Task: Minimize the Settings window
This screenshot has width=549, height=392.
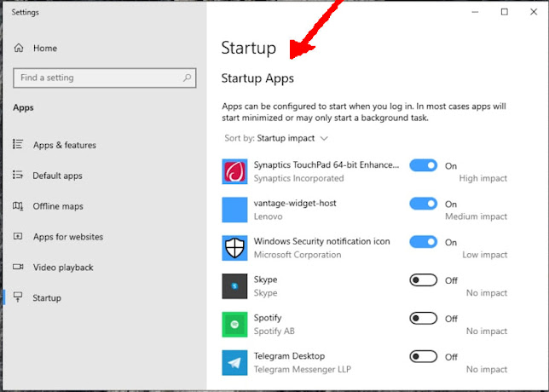Action: pyautogui.click(x=475, y=12)
